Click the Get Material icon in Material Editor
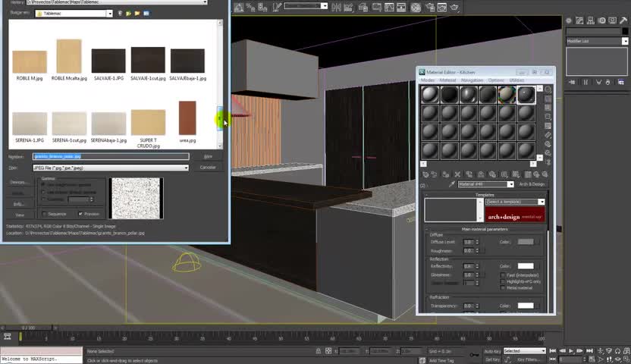This screenshot has width=631, height=364. pyautogui.click(x=426, y=174)
